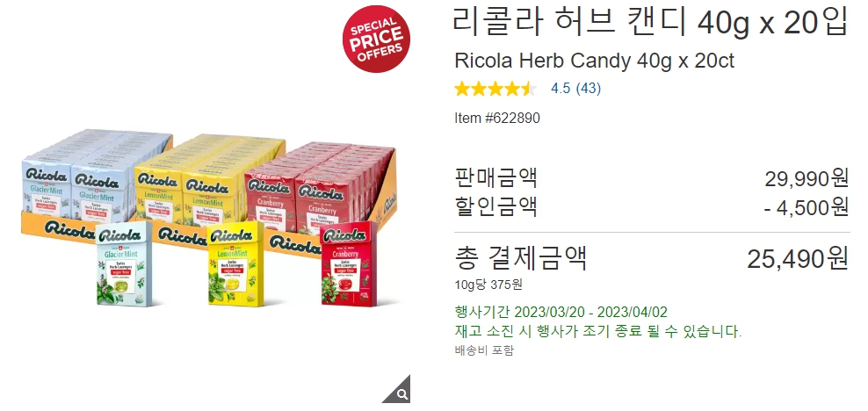Click the 배송비 포함 shipping included note
868x411 pixels.
[x=484, y=350]
